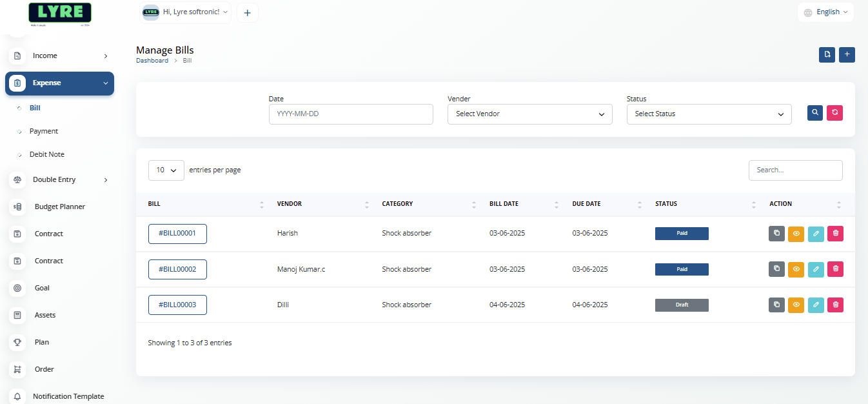Delete bill #BILL00003 with trash icon

[836, 305]
